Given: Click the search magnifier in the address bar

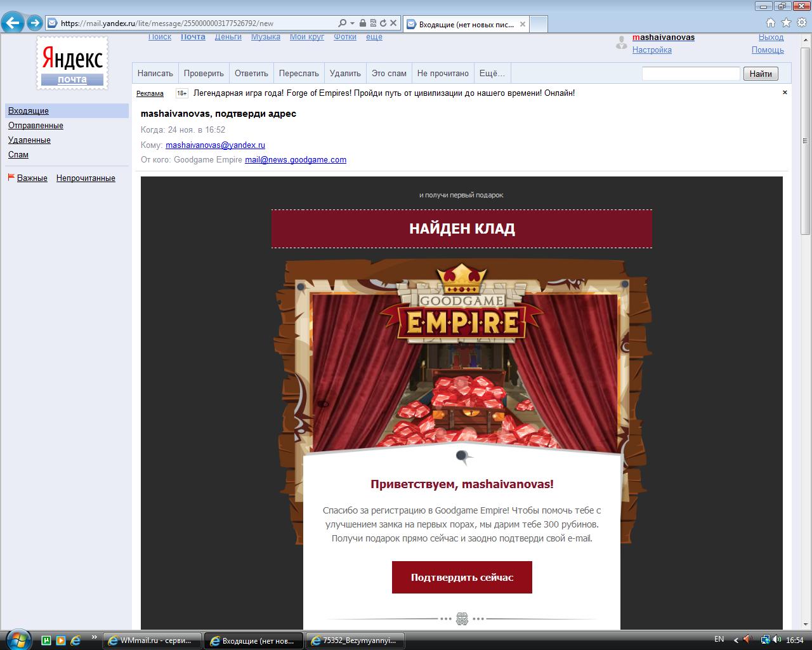Looking at the screenshot, I should pos(343,23).
